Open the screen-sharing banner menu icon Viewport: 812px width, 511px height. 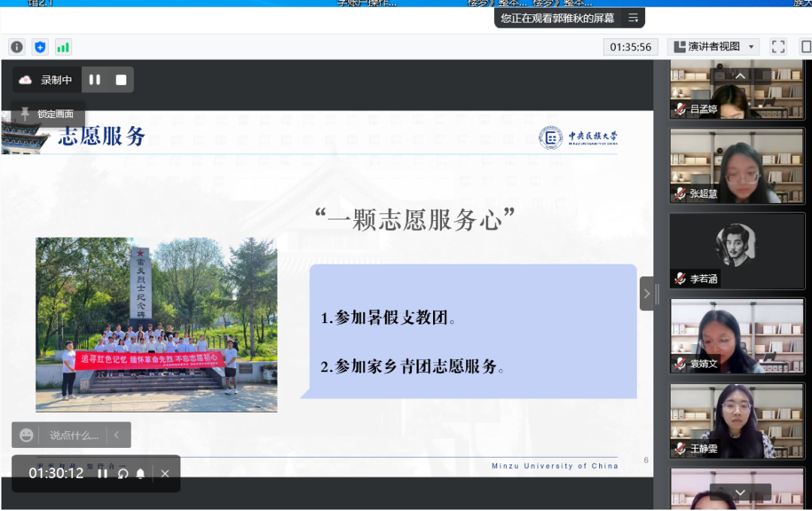633,18
